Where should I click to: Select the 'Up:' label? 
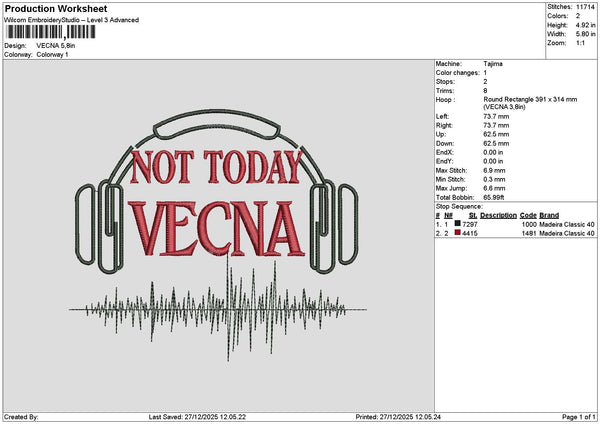click(x=440, y=134)
